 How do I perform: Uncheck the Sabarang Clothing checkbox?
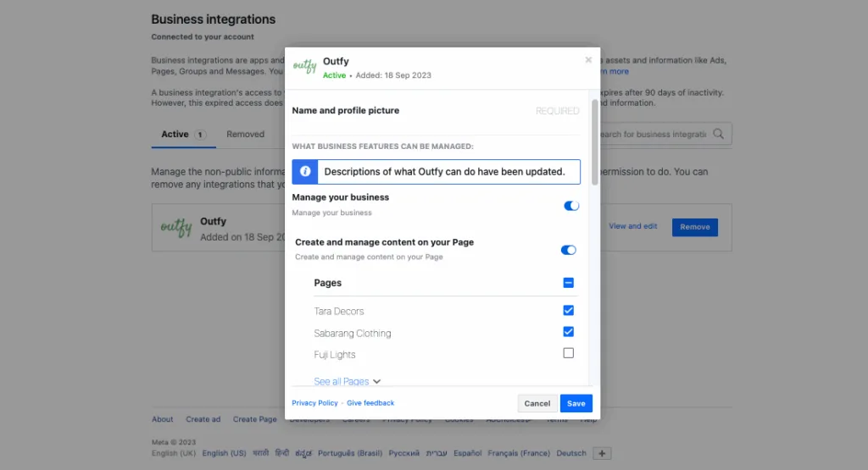point(568,332)
